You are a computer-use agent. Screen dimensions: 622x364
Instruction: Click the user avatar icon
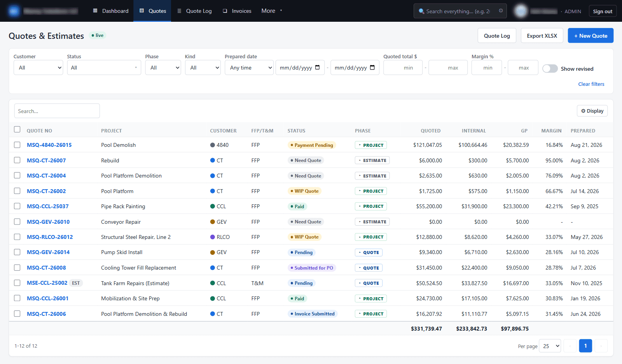pyautogui.click(x=520, y=11)
